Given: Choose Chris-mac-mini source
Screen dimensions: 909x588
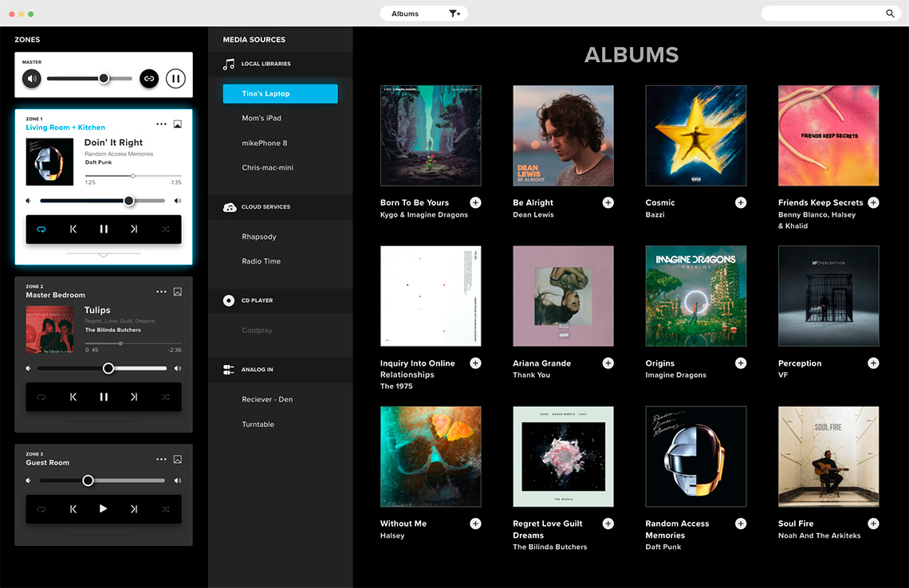Looking at the screenshot, I should 267,167.
